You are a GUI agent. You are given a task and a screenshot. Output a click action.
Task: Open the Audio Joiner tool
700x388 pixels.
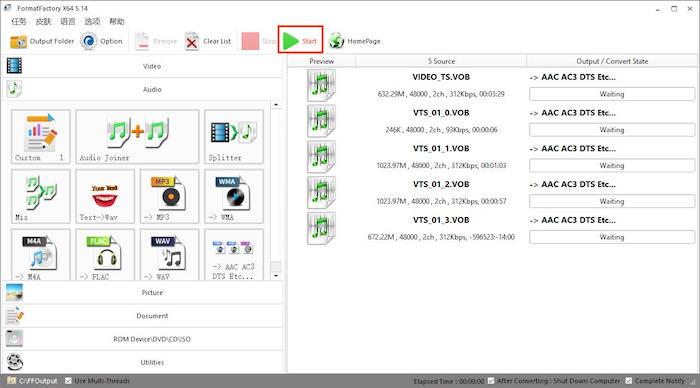pyautogui.click(x=137, y=137)
